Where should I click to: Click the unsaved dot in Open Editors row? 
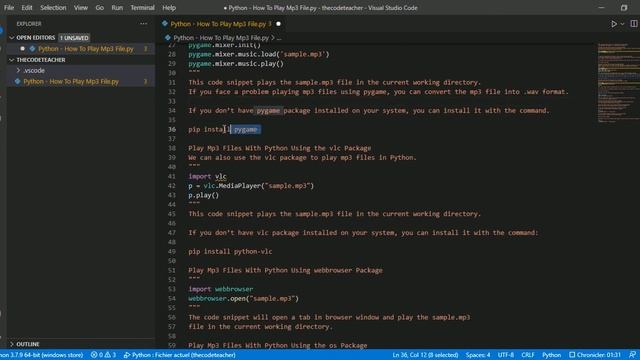click(x=22, y=49)
